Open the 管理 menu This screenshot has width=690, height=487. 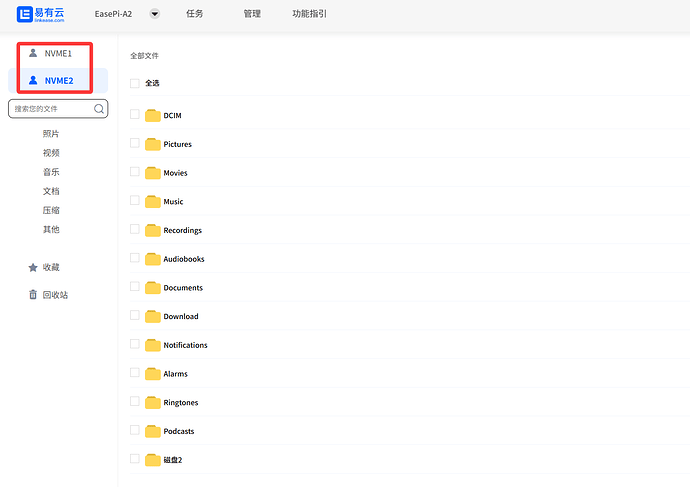[x=252, y=14]
